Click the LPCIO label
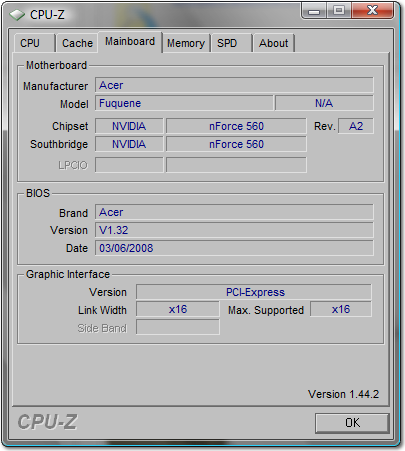The height and width of the screenshot is (451, 405). tap(73, 165)
